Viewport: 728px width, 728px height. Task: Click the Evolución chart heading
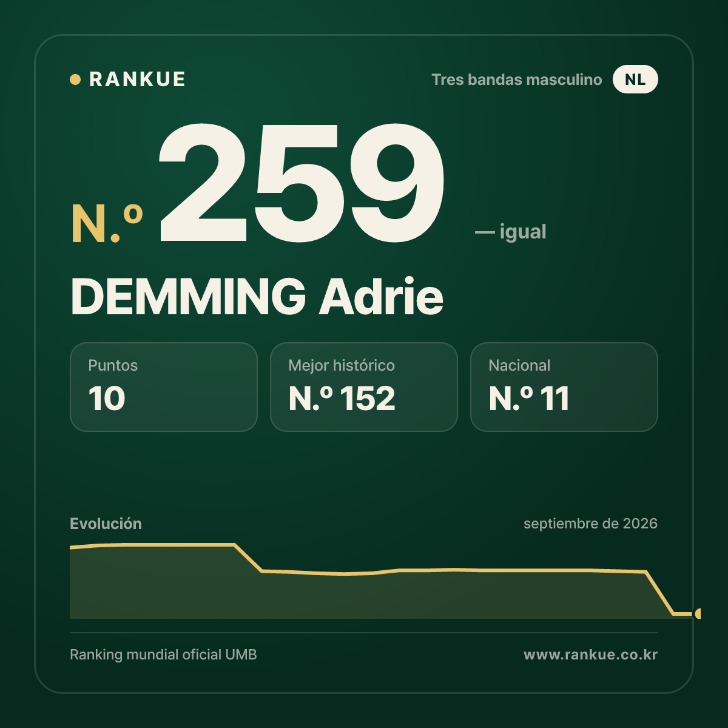pyautogui.click(x=106, y=524)
